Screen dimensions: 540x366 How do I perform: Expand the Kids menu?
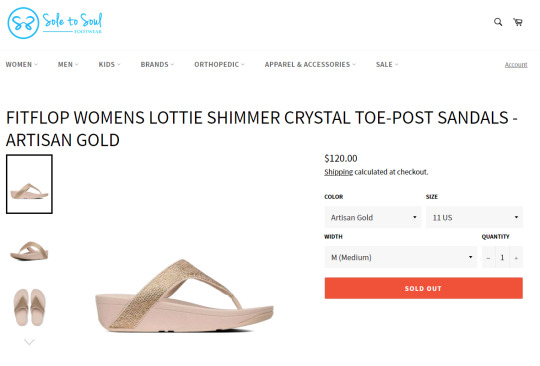pyautogui.click(x=109, y=64)
